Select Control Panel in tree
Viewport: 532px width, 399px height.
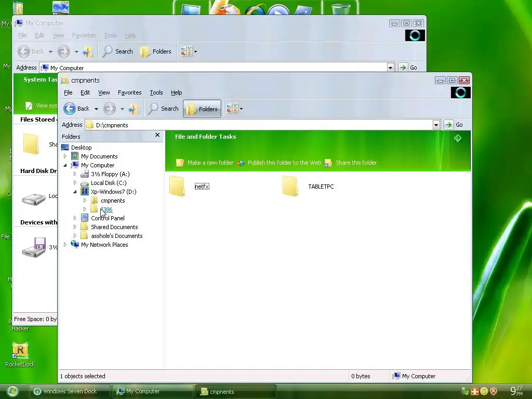[x=108, y=218]
